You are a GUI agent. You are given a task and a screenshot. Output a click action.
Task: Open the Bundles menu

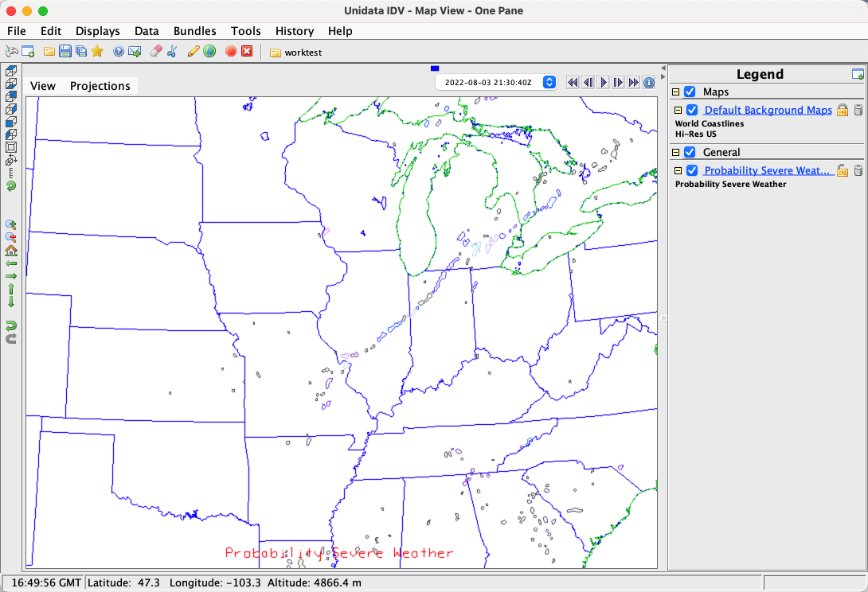pos(194,31)
